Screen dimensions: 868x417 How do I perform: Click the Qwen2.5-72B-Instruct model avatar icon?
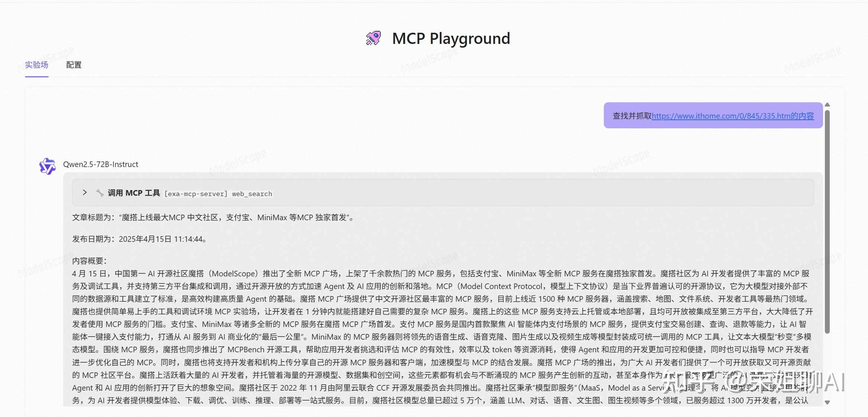click(47, 167)
